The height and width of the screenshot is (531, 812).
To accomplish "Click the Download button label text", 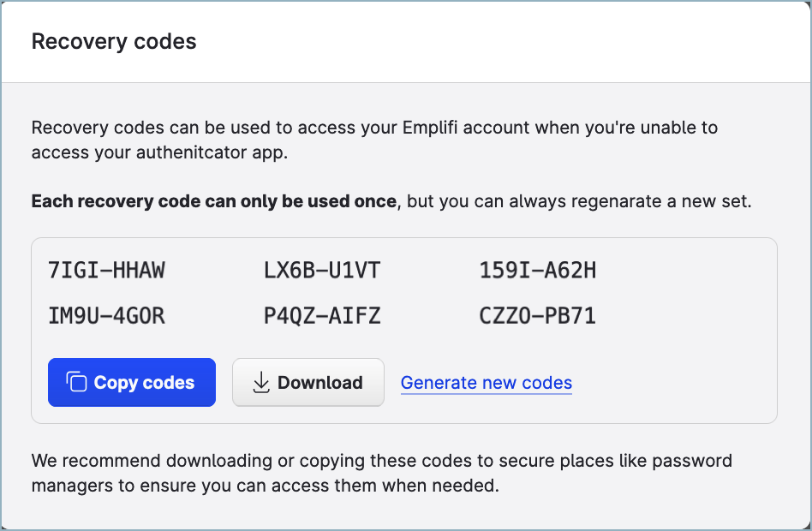I will click(320, 382).
